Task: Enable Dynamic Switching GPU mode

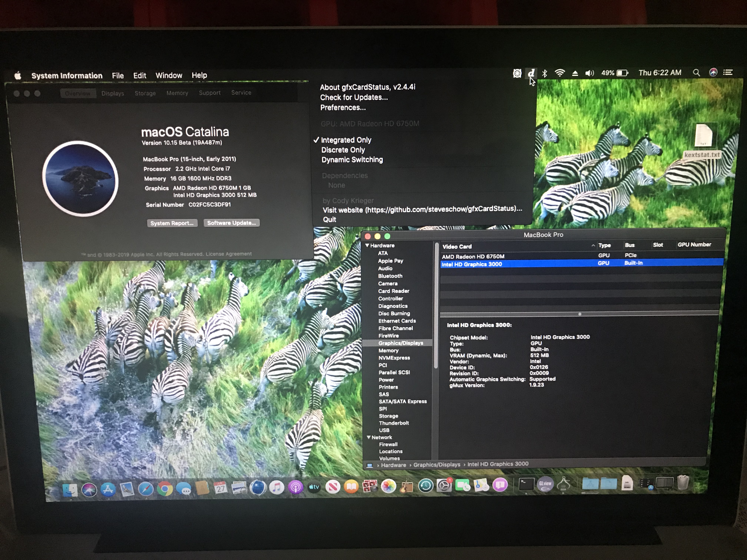Action: (352, 160)
